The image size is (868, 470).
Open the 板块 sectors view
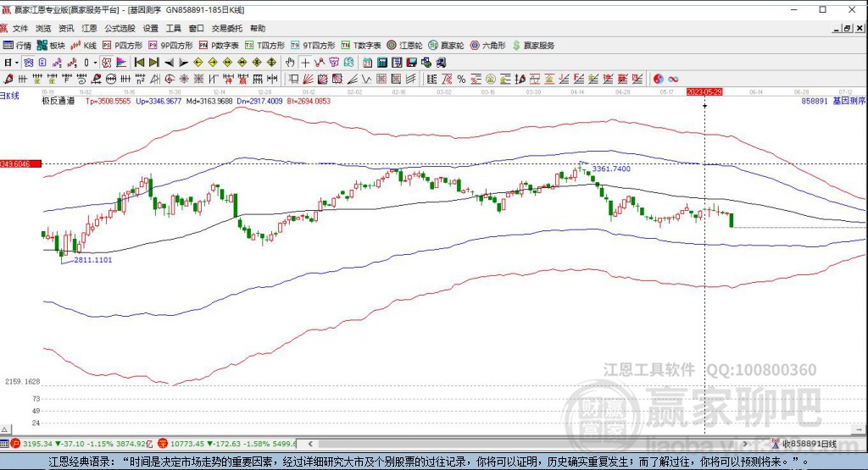click(50, 46)
